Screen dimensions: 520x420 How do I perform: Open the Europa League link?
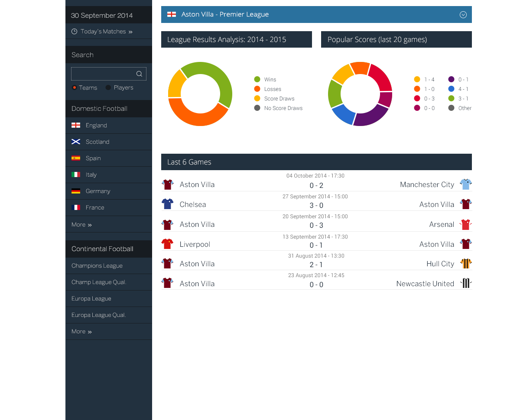91,298
